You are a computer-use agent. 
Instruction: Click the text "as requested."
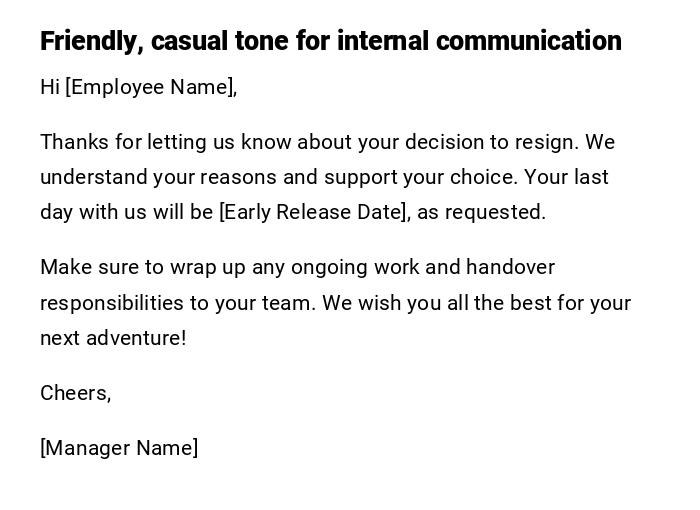click(481, 212)
